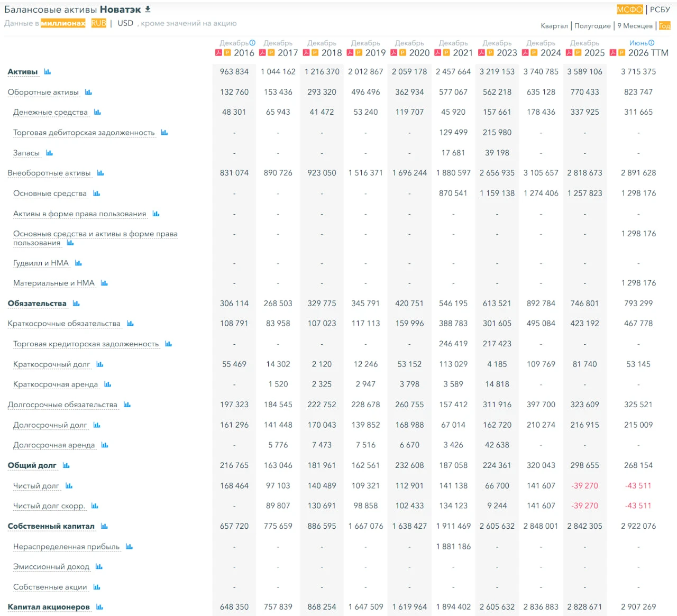
Task: Show the chart for Запасы
Action: tap(50, 153)
